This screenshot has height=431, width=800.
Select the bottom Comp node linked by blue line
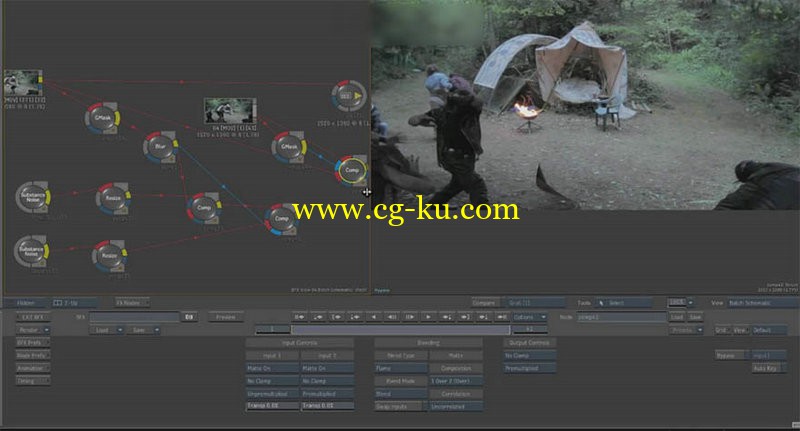(x=282, y=219)
